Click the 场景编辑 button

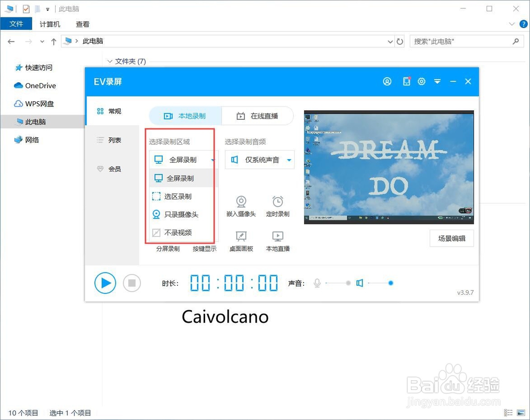coord(452,239)
